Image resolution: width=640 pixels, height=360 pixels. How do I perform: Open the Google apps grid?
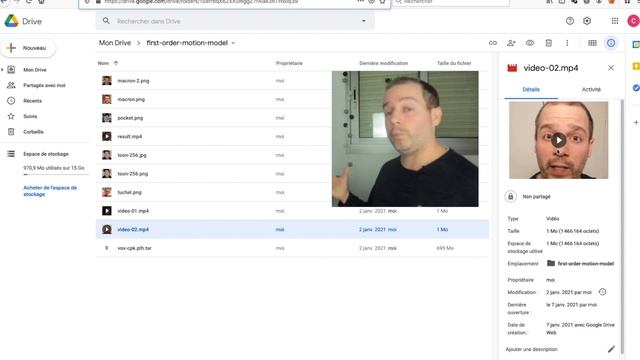click(x=615, y=21)
